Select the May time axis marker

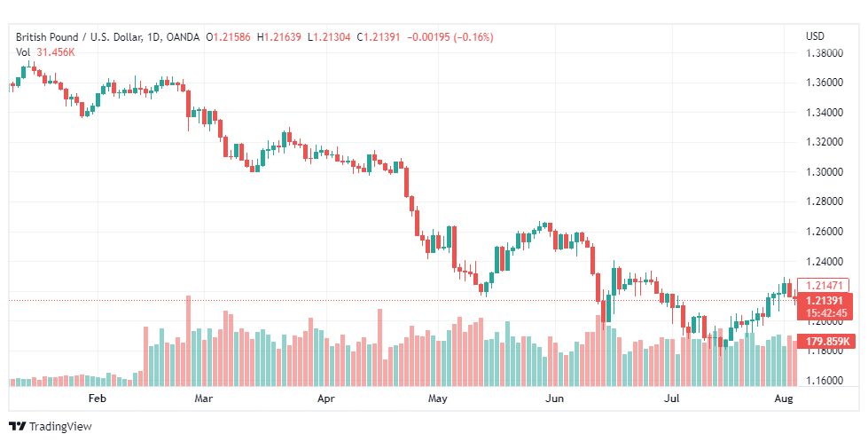[x=437, y=399]
